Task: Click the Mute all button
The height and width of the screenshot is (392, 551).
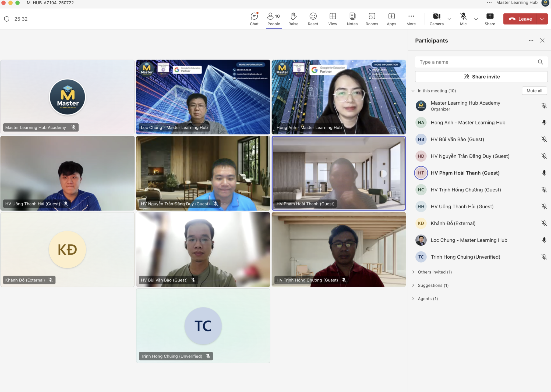Action: click(x=534, y=91)
